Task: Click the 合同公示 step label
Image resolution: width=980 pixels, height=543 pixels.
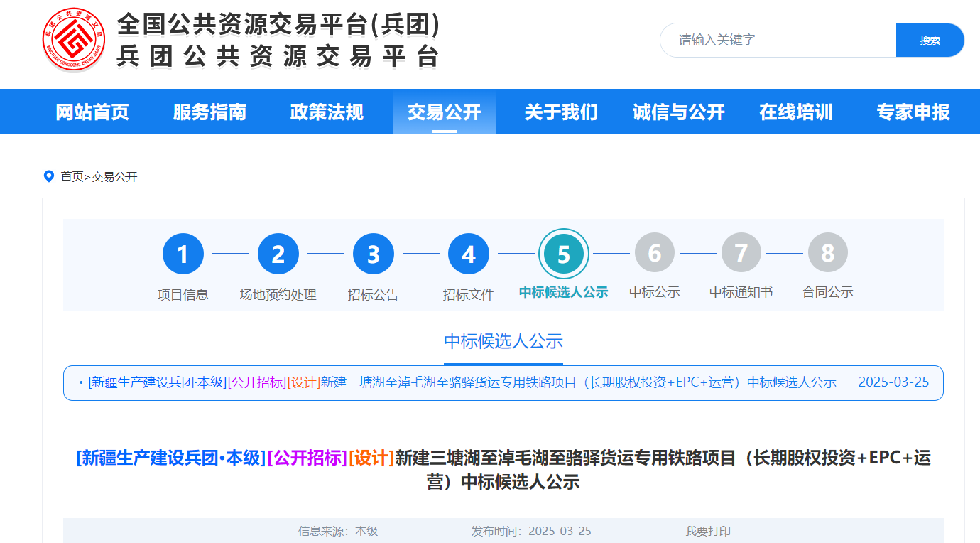Action: tap(828, 292)
